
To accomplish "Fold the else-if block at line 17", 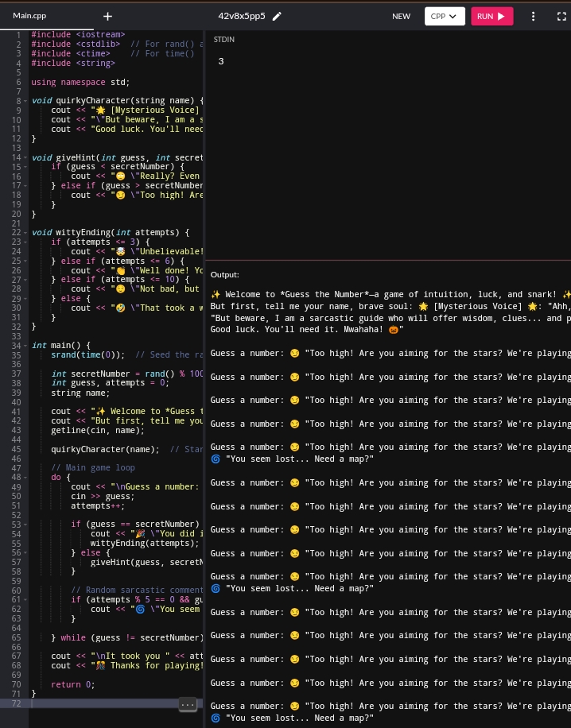I will point(25,186).
